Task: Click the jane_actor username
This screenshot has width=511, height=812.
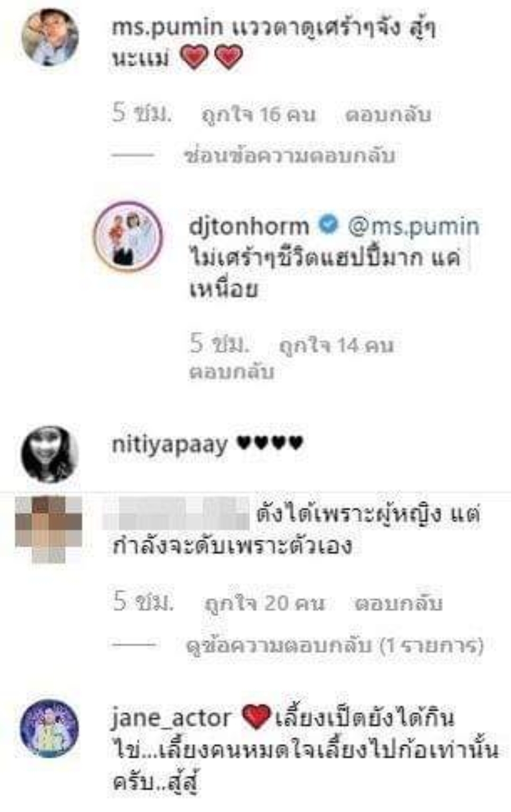Action: point(171,718)
